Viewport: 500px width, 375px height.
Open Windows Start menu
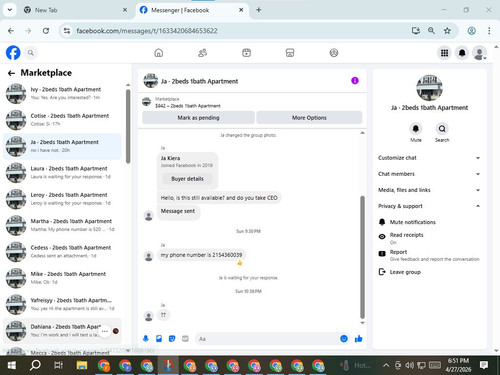(x=11, y=365)
